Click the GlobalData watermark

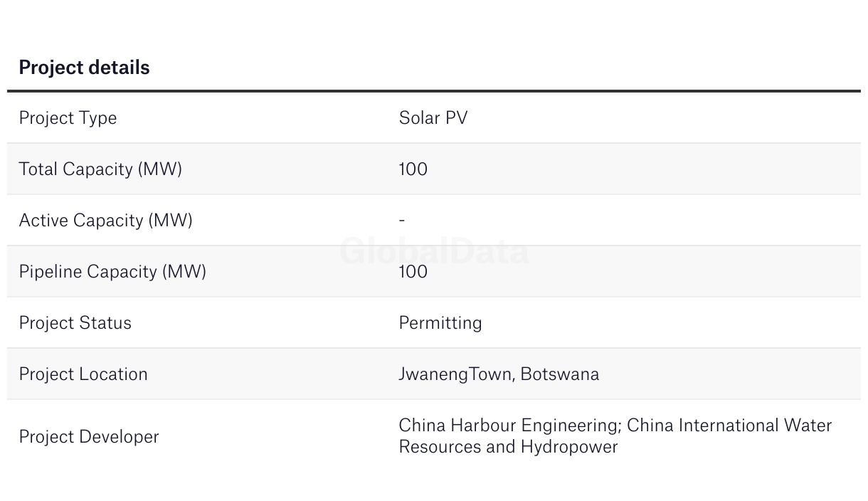click(x=434, y=251)
